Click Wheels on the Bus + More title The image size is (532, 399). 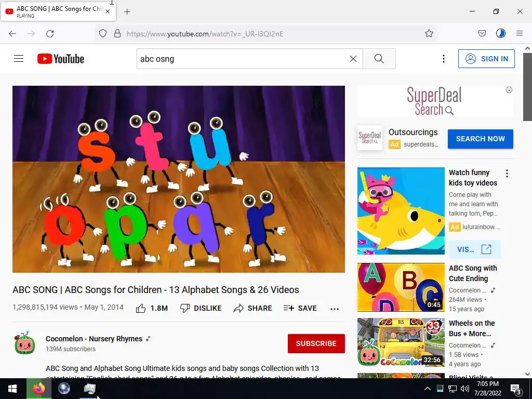pos(472,328)
